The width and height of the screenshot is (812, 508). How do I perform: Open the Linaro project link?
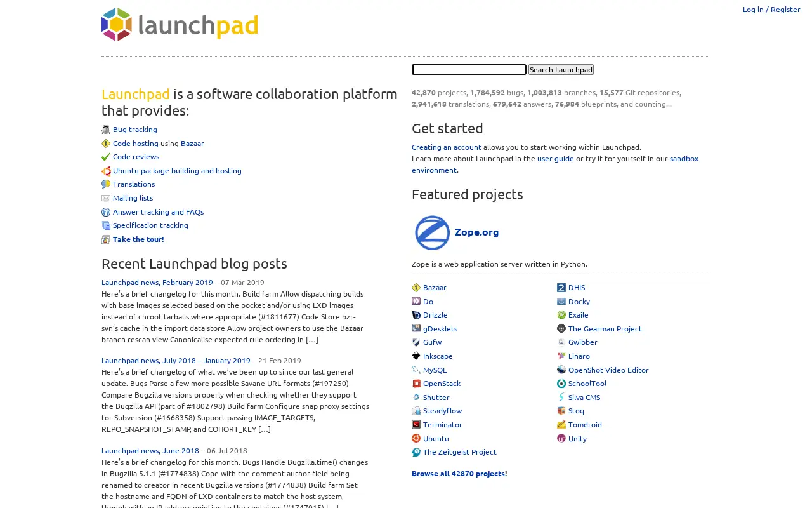pos(579,356)
